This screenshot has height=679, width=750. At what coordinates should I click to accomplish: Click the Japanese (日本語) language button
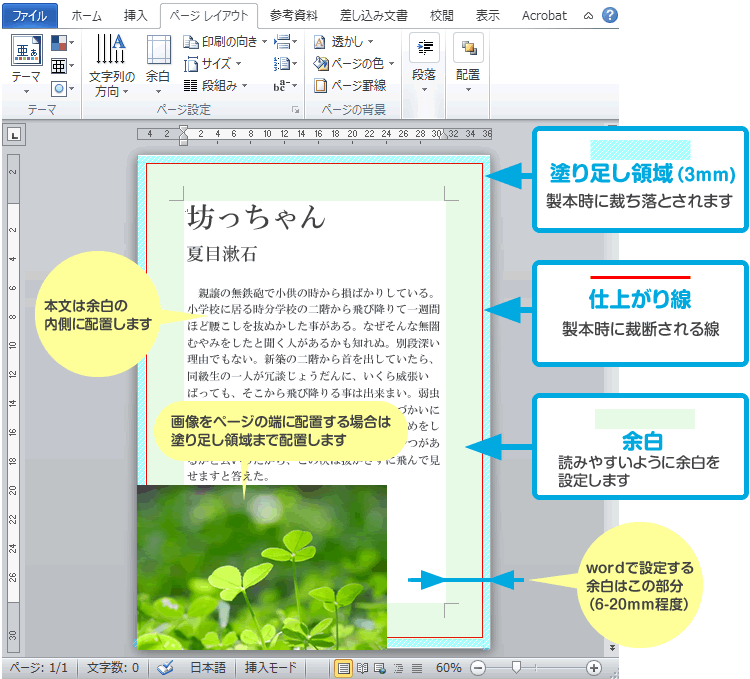pos(208,667)
